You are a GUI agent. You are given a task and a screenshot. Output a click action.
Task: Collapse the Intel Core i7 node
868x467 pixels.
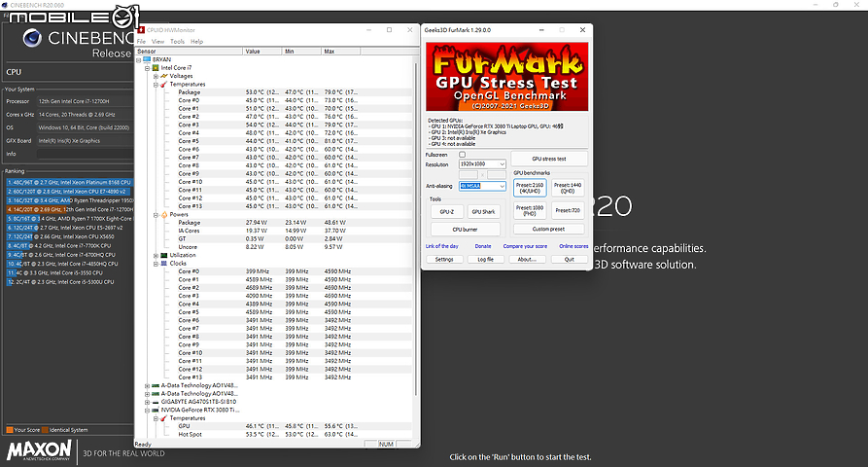click(147, 68)
